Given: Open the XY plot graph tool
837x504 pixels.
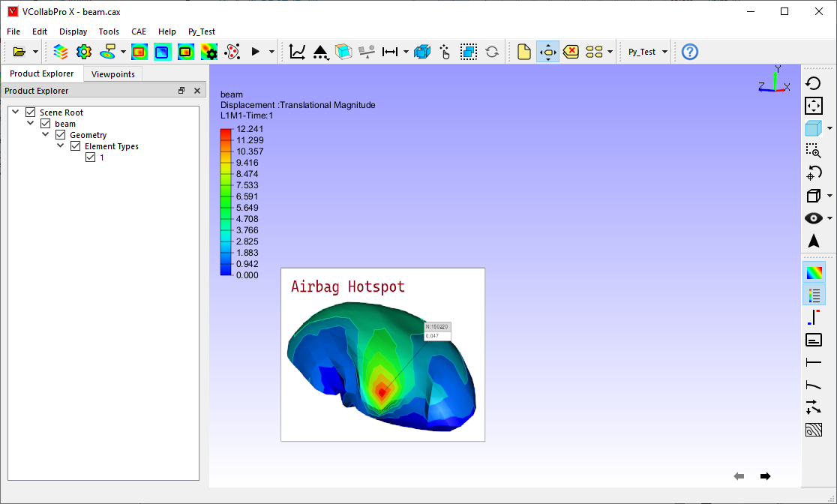Looking at the screenshot, I should click(297, 52).
